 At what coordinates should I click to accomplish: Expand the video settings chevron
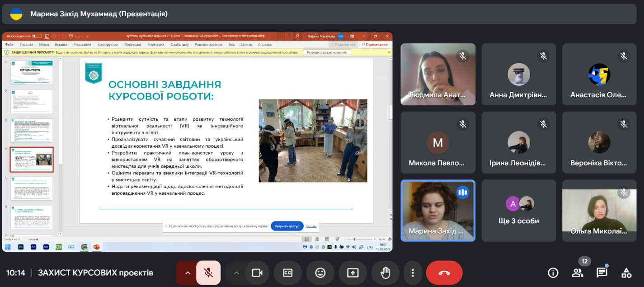coord(236,273)
